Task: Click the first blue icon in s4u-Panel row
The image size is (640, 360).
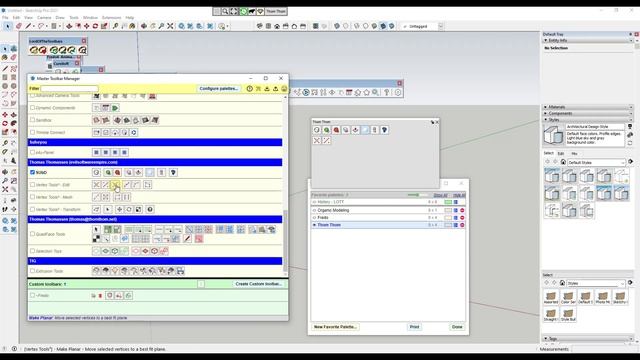Action: point(96,152)
